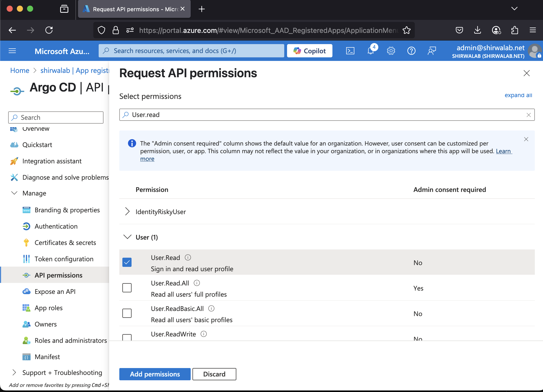The height and width of the screenshot is (392, 543).
Task: Collapse the User (1) permission group
Action: (127, 237)
